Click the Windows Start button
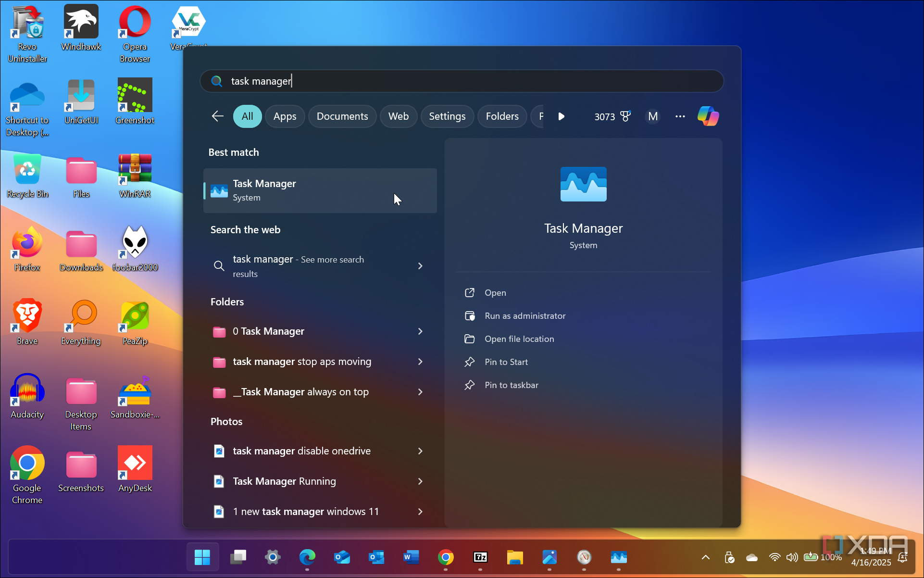 pyautogui.click(x=202, y=557)
